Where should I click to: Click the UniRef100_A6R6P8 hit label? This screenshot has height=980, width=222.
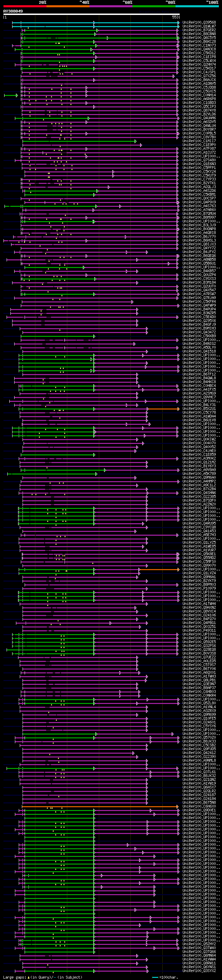(x=199, y=99)
